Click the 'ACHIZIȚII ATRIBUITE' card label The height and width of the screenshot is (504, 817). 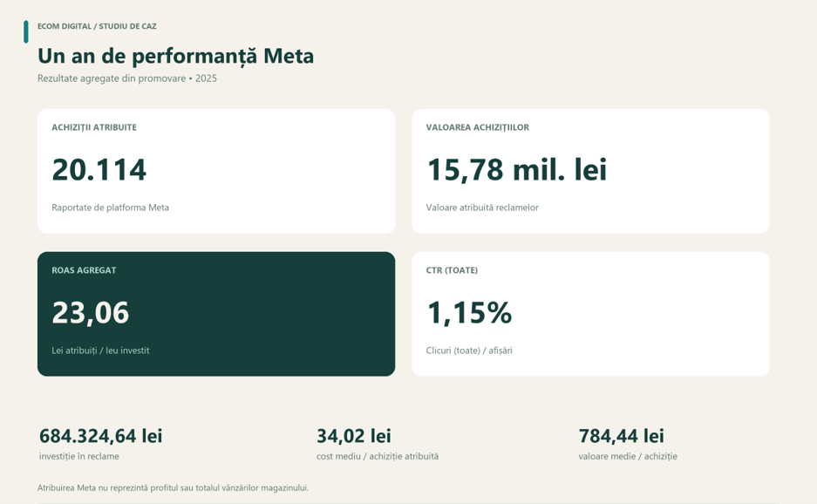[94, 127]
